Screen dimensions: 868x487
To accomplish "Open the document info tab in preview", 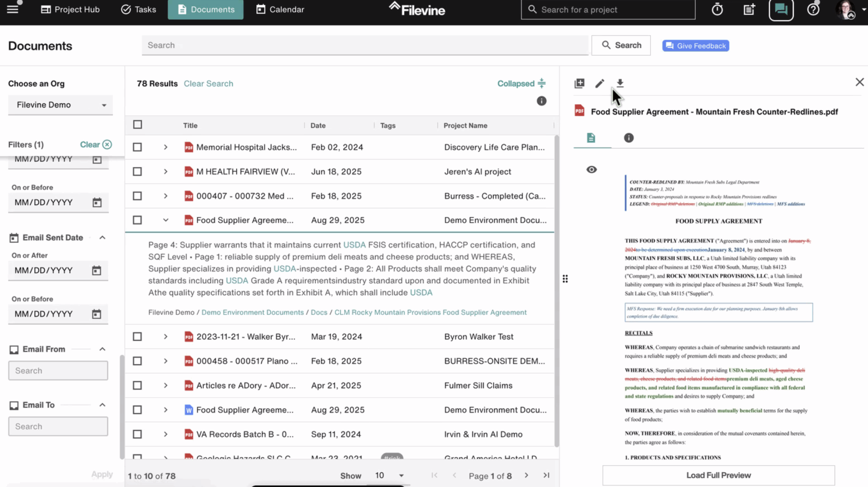I will point(629,138).
